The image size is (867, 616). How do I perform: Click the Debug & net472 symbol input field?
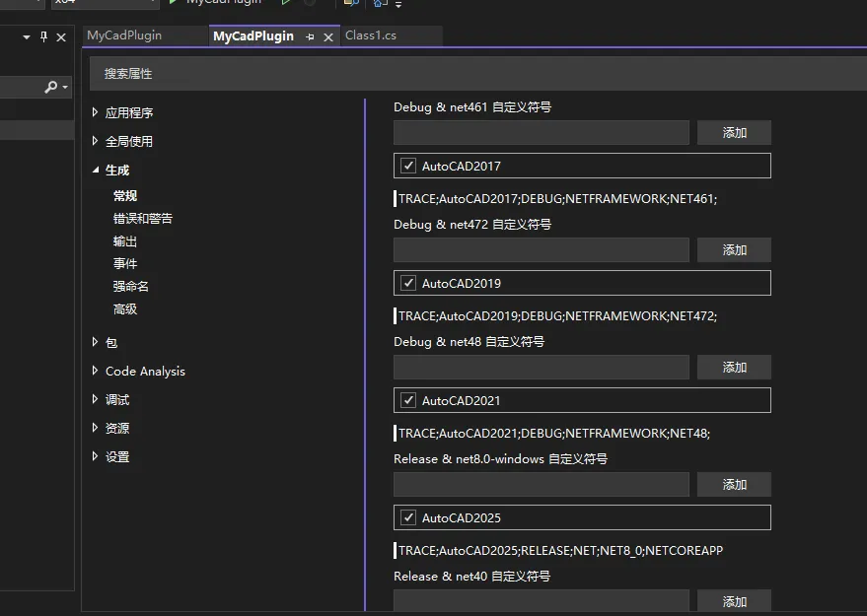coord(542,249)
